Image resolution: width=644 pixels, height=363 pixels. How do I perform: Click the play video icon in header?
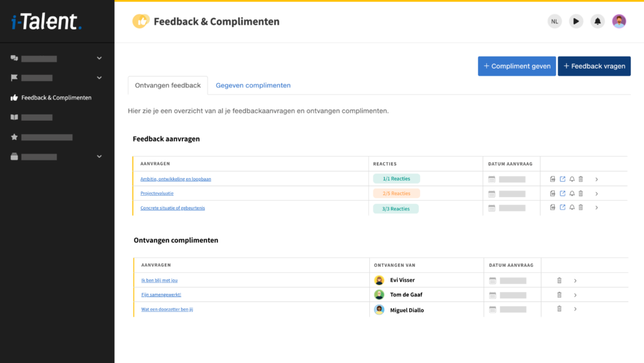point(576,21)
